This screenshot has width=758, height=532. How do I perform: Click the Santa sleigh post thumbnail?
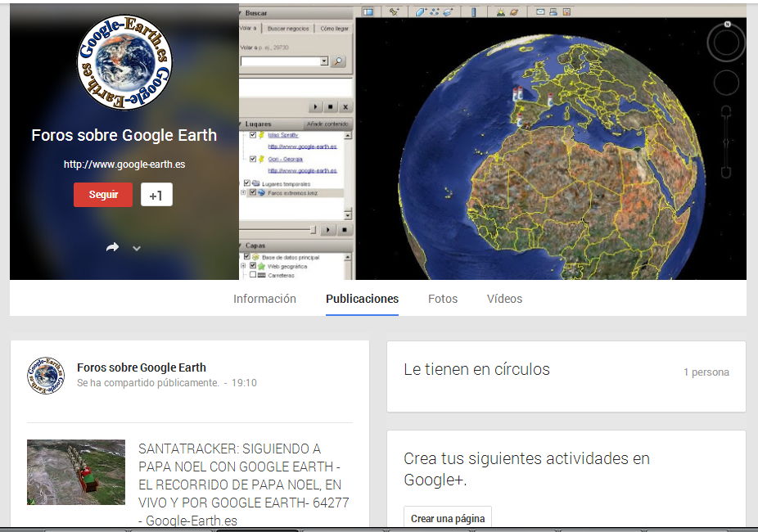pyautogui.click(x=76, y=472)
